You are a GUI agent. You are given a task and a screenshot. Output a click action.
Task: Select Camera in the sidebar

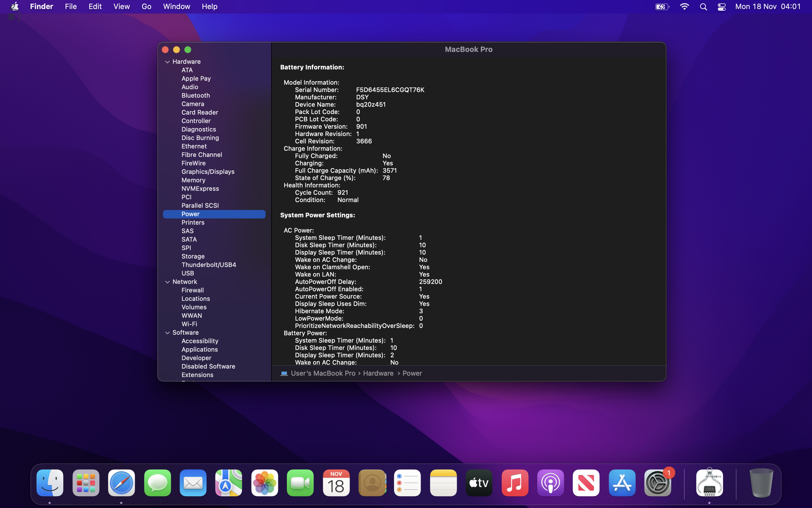[x=193, y=104]
